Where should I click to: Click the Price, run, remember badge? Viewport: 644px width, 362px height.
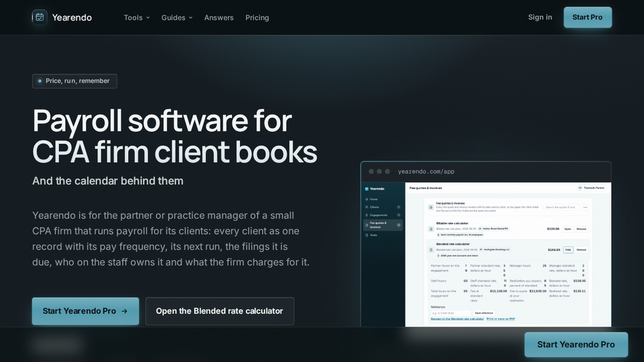pos(74,81)
